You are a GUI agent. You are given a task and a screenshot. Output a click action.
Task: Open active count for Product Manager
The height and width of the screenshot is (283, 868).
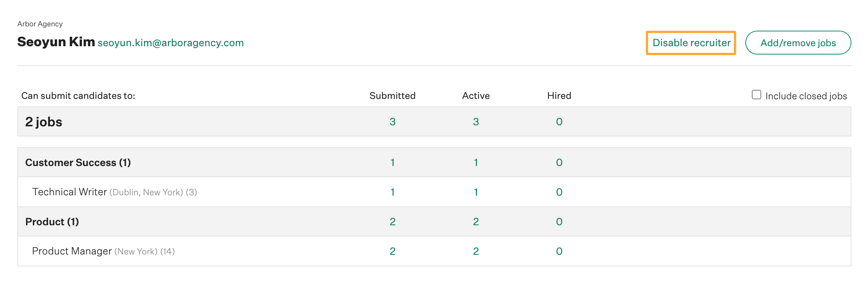476,251
